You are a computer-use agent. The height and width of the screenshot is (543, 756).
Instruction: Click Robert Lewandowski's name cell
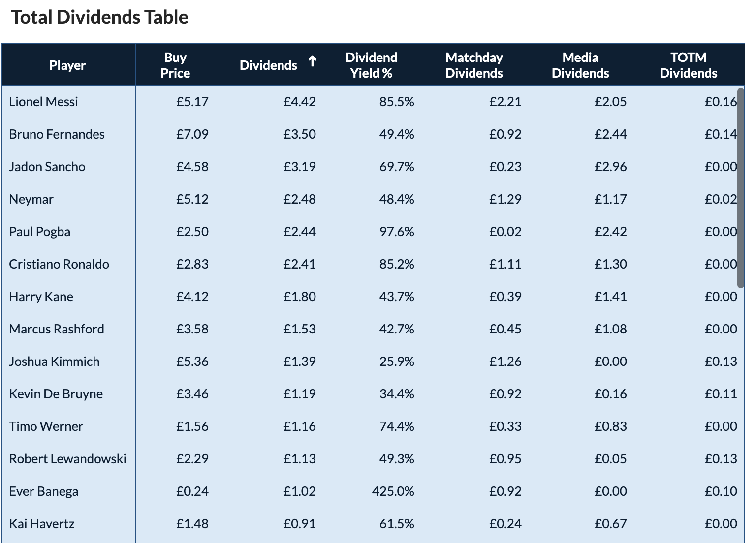coord(67,459)
